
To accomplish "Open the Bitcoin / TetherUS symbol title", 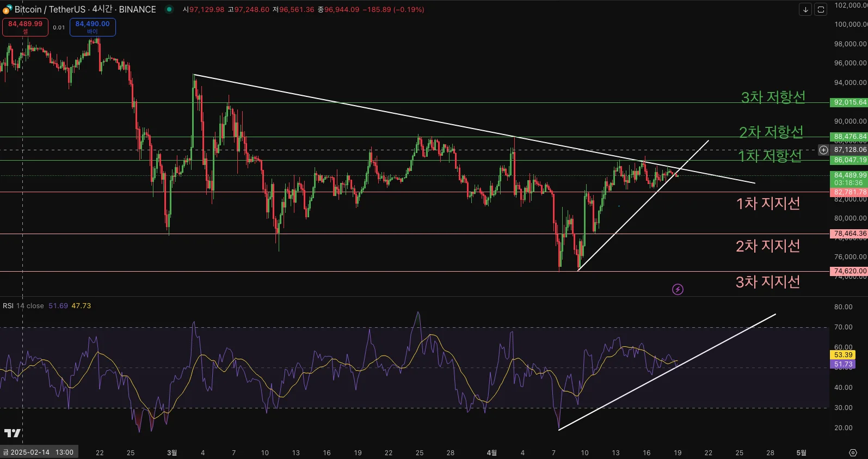I will pos(85,9).
